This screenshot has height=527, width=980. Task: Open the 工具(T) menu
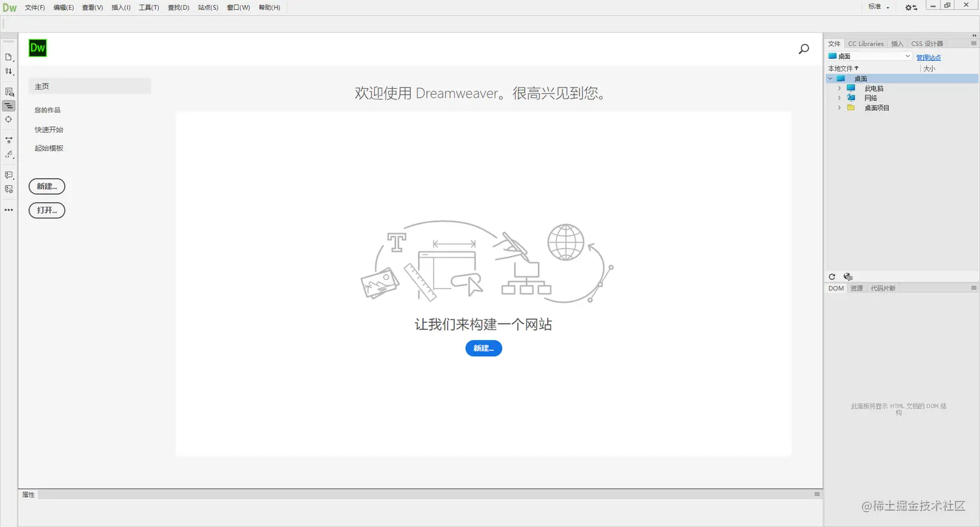(149, 8)
